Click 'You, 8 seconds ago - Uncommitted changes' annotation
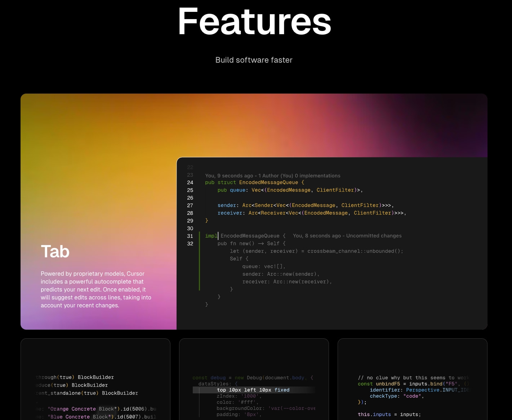Image resolution: width=512 pixels, height=420 pixels. [347, 236]
